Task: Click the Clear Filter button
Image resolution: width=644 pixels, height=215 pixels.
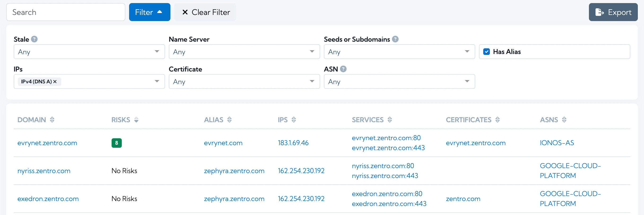Action: [x=205, y=12]
